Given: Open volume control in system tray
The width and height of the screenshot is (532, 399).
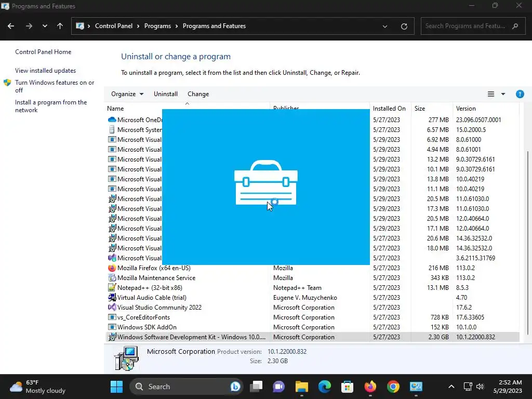Looking at the screenshot, I should [x=480, y=387].
